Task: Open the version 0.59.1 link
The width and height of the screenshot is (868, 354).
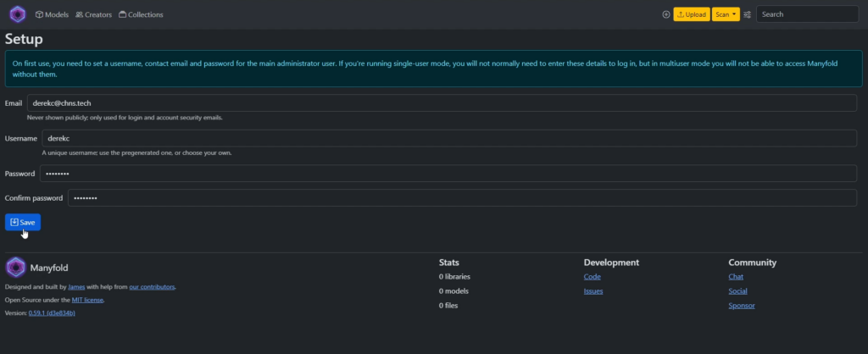Action: click(52, 313)
